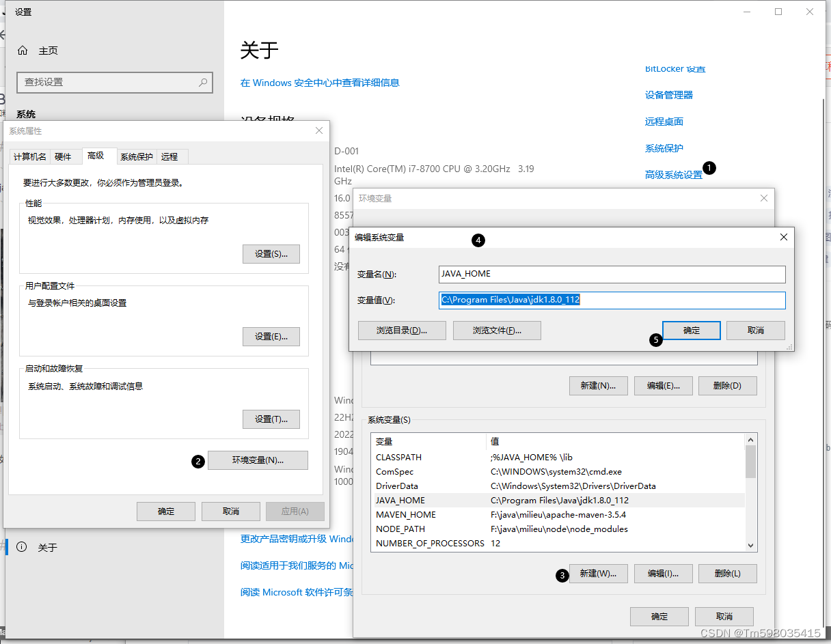
Task: Select the MAVEN_HOME variable row
Action: click(x=558, y=514)
